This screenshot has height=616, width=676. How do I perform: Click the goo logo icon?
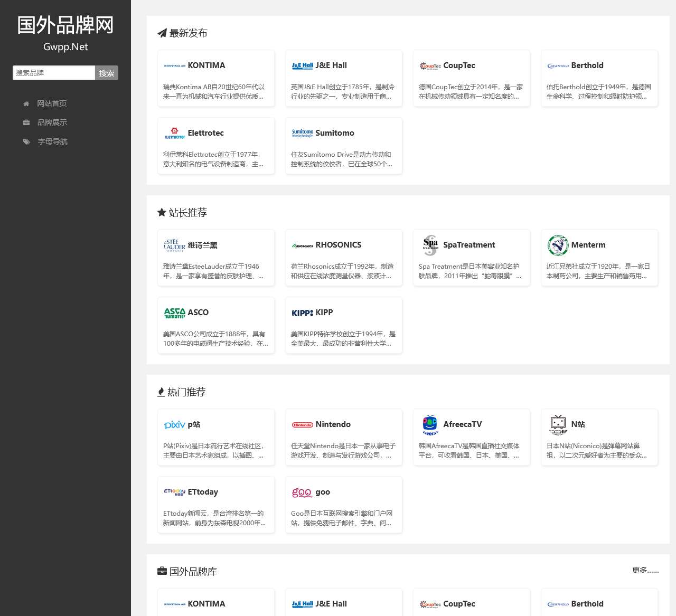coord(302,492)
